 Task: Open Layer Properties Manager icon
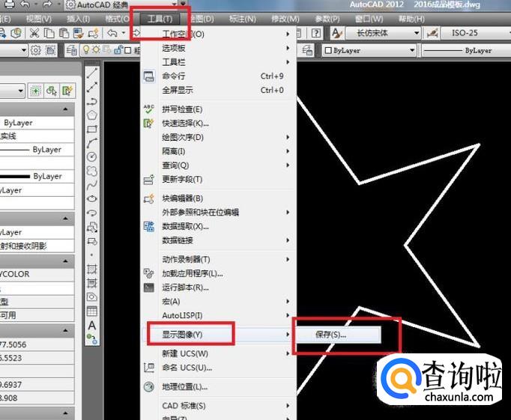pyautogui.click(x=71, y=50)
